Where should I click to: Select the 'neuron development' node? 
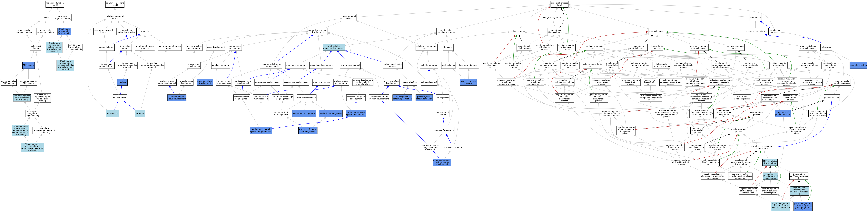pyautogui.click(x=453, y=147)
